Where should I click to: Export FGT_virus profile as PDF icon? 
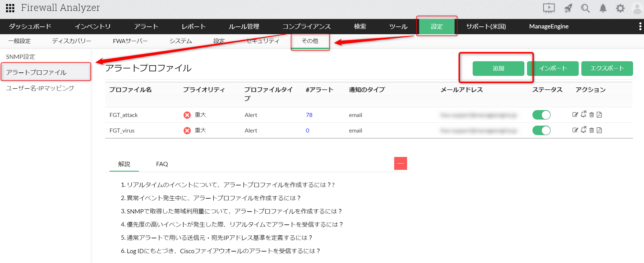pyautogui.click(x=599, y=130)
